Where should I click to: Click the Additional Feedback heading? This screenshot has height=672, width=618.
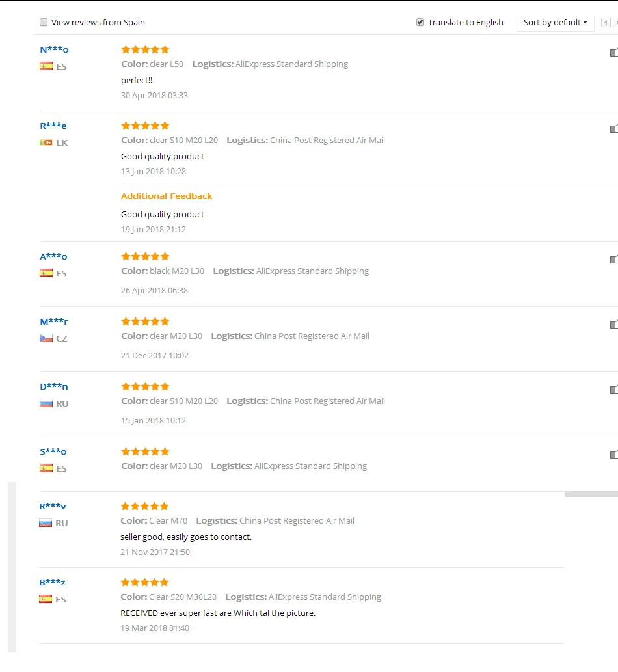click(167, 196)
